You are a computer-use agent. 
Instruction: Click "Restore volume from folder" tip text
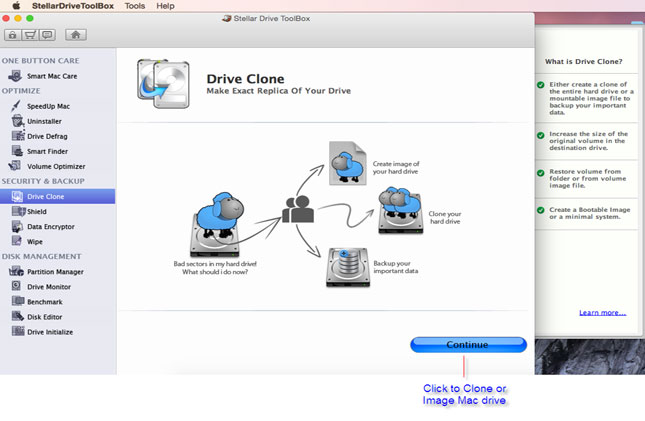[x=587, y=179]
